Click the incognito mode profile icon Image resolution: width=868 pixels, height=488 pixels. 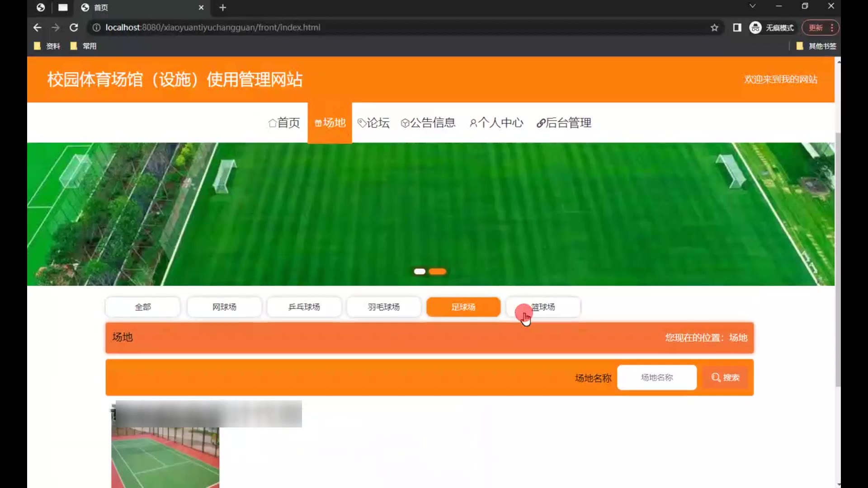[755, 28]
